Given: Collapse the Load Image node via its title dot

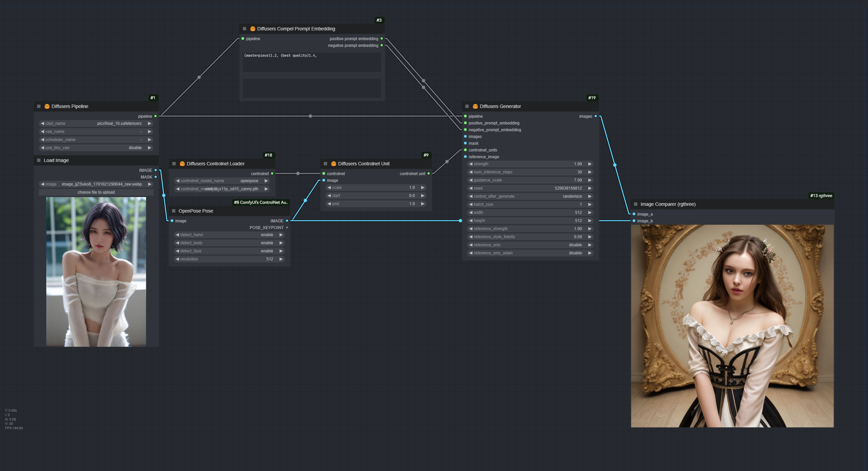Looking at the screenshot, I should coord(39,160).
